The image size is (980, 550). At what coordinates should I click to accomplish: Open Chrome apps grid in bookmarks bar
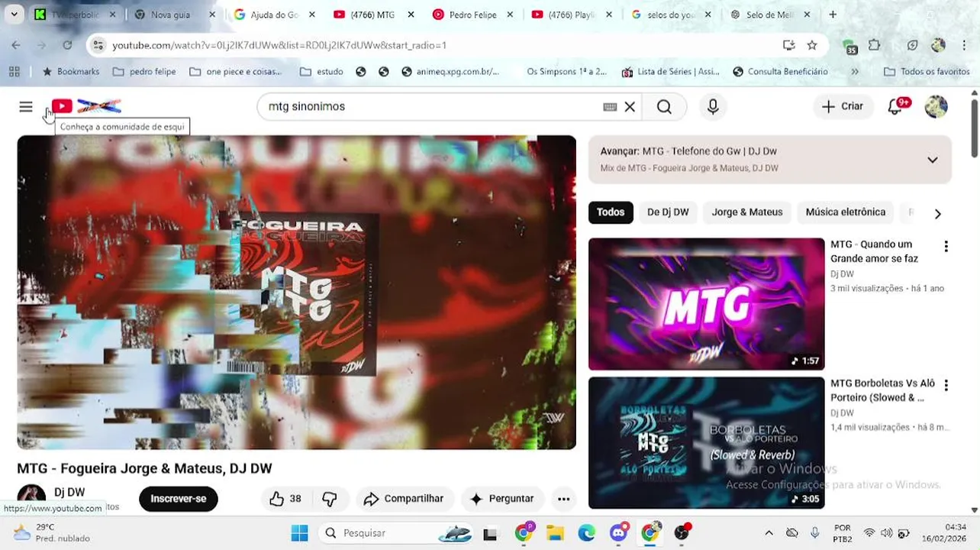tap(14, 72)
